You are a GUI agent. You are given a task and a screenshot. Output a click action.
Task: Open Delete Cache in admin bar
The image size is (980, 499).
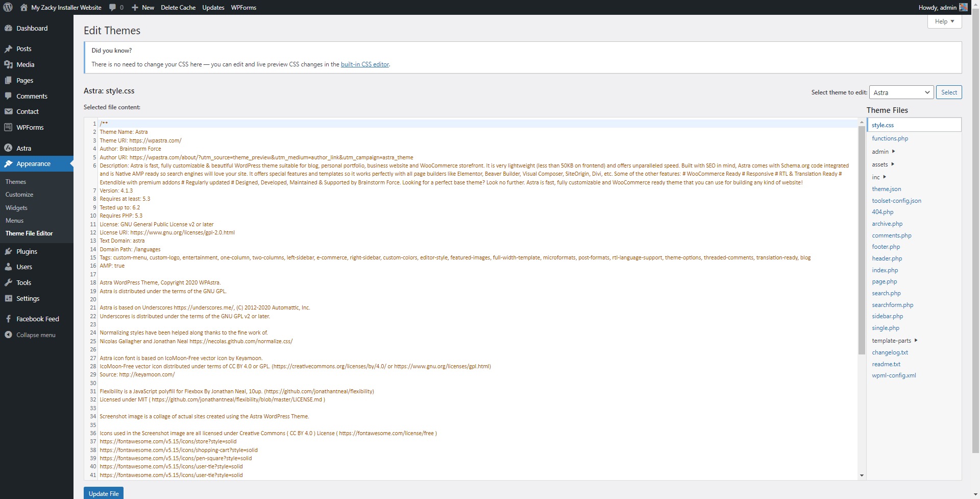(178, 7)
